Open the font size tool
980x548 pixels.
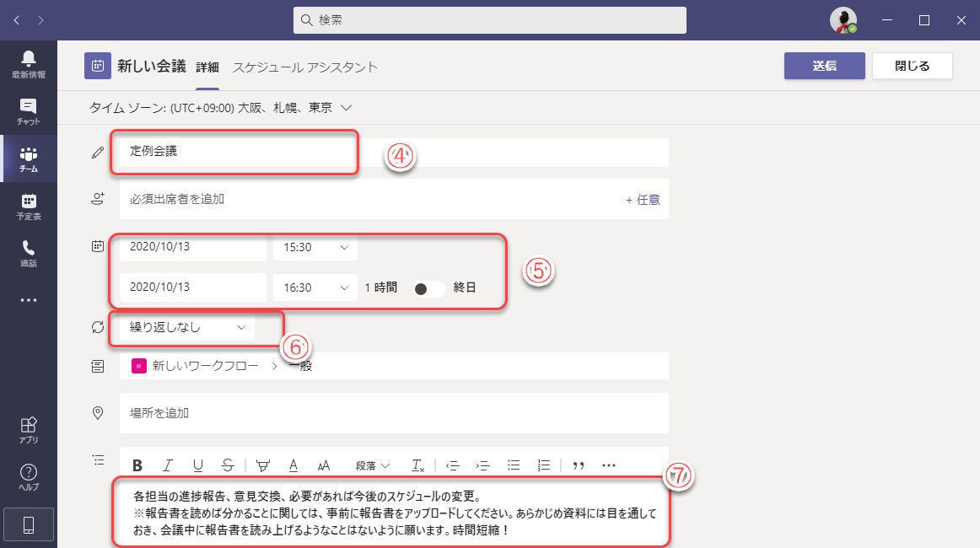pyautogui.click(x=323, y=465)
